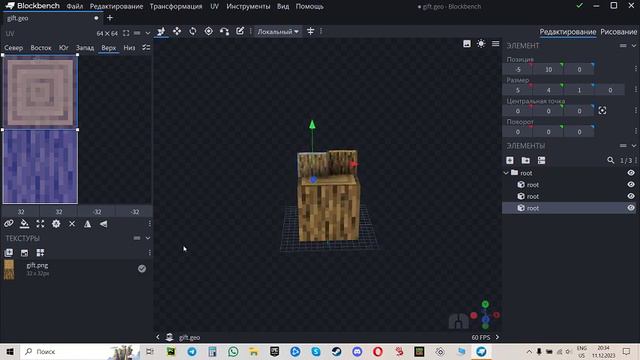Open Discord from the taskbar
Viewport: 640px width, 360px height.
357,351
